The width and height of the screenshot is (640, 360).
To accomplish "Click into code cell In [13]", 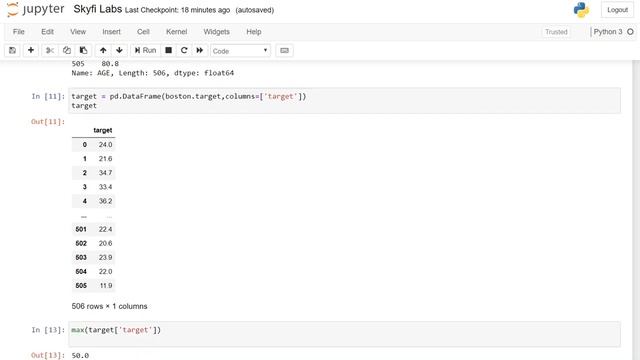I will click(344, 334).
